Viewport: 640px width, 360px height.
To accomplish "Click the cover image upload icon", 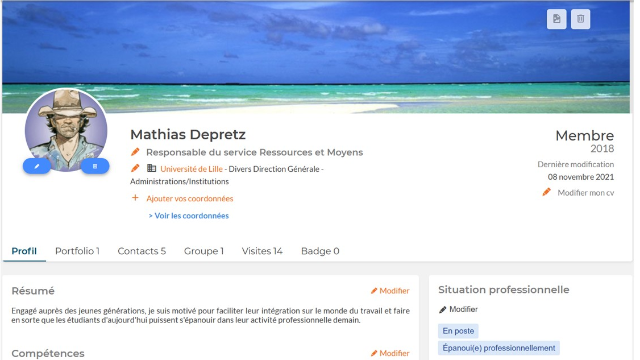I will (556, 19).
